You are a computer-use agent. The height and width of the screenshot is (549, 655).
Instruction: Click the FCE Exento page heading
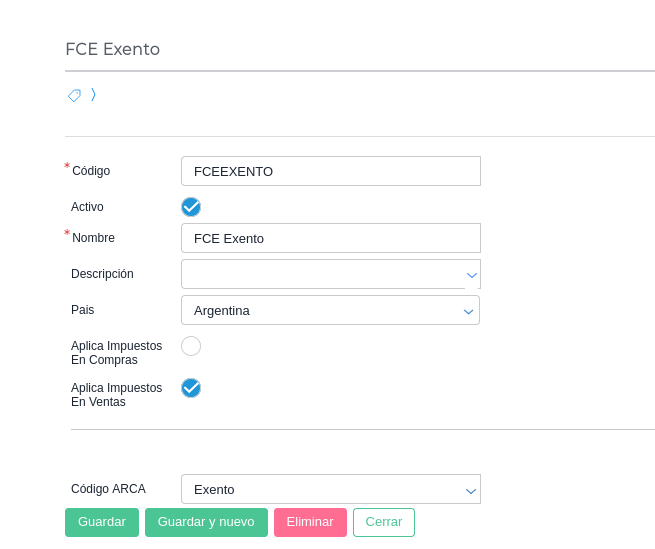(112, 49)
